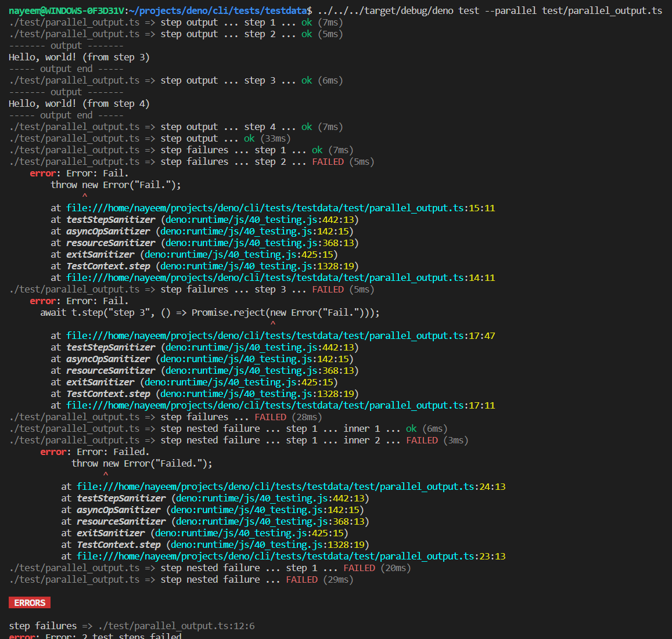Select the 'inner 1 ... ok (6ms)' line
Viewport: 672px width, 639px height.
tap(228, 429)
